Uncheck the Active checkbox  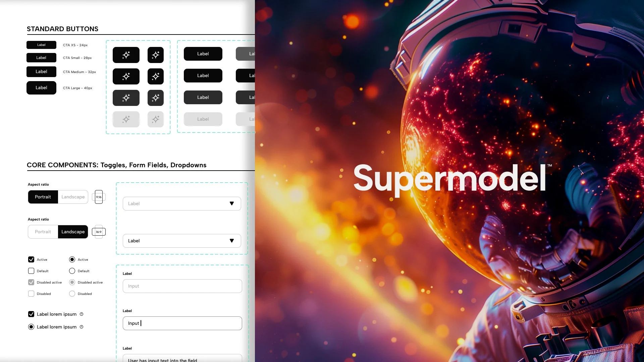coord(31,259)
